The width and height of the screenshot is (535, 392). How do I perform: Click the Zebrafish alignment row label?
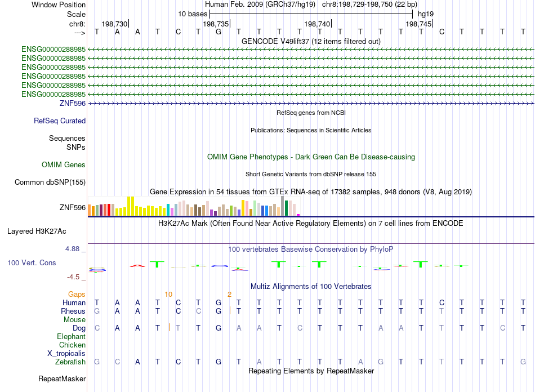[70, 362]
